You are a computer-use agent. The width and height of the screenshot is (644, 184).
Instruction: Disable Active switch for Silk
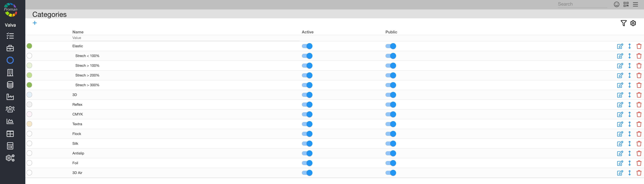tap(307, 144)
